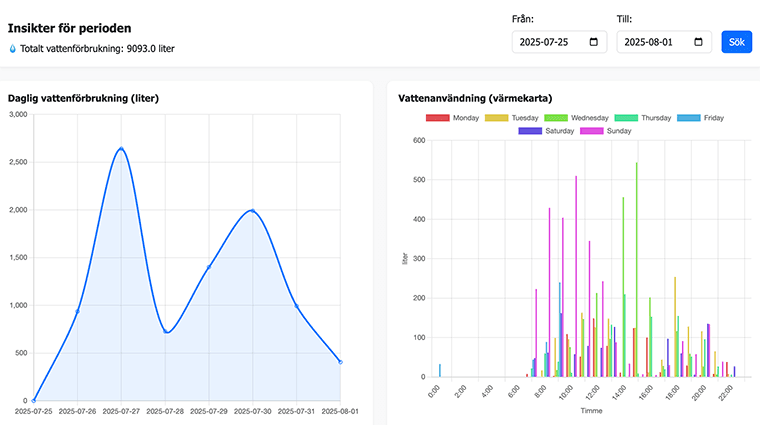Click the Från date input field
This screenshot has width=760, height=438.
pos(550,43)
